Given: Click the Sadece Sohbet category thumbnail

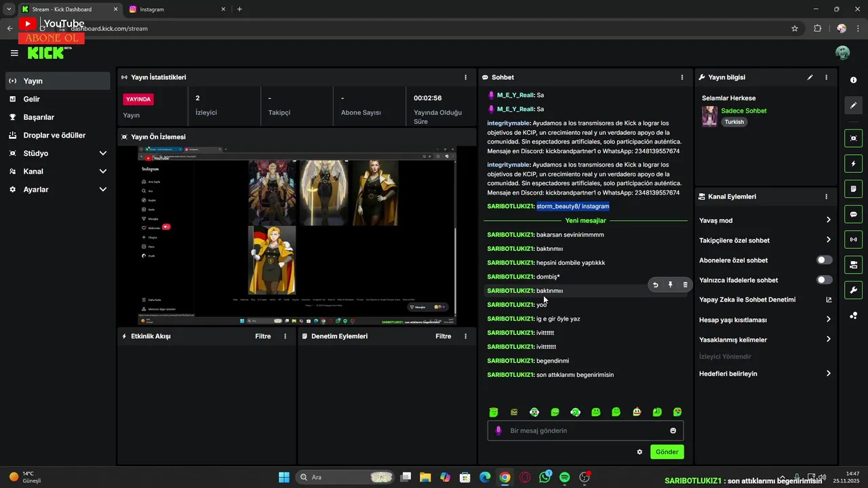Looking at the screenshot, I should pos(709,116).
